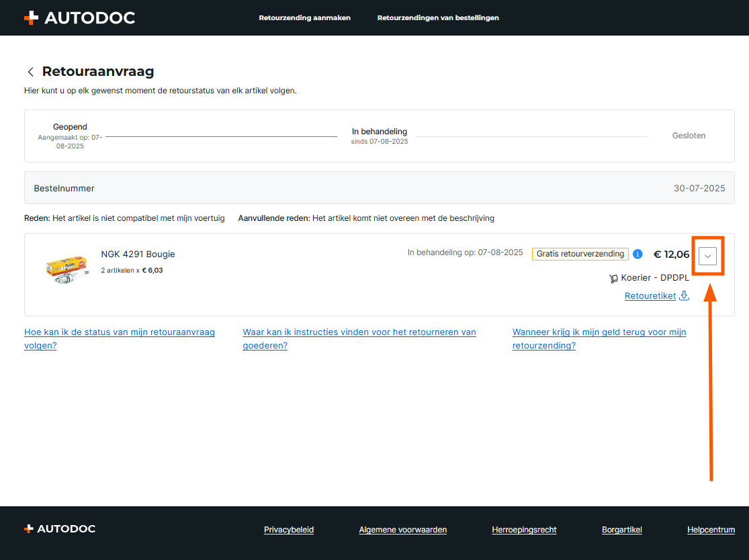Open the Borgartikel footer link
Image resolution: width=749 pixels, height=560 pixels.
621,530
